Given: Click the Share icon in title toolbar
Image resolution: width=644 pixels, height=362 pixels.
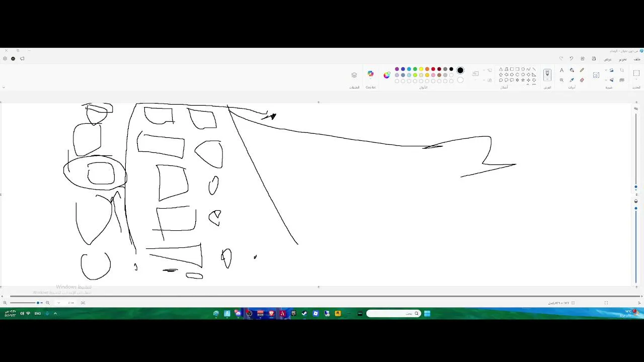Looking at the screenshot, I should tap(583, 59).
